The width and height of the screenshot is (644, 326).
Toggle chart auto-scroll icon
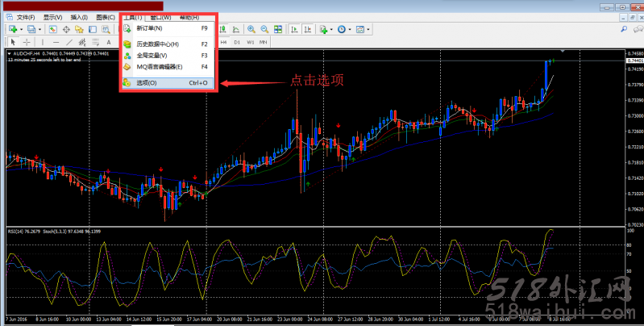click(x=295, y=29)
